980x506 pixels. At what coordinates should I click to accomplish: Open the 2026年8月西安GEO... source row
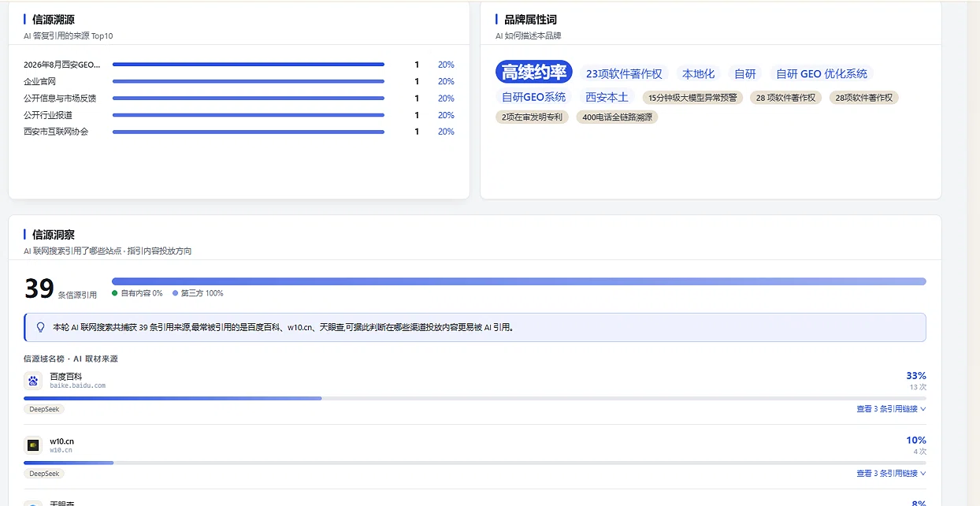tap(239, 65)
